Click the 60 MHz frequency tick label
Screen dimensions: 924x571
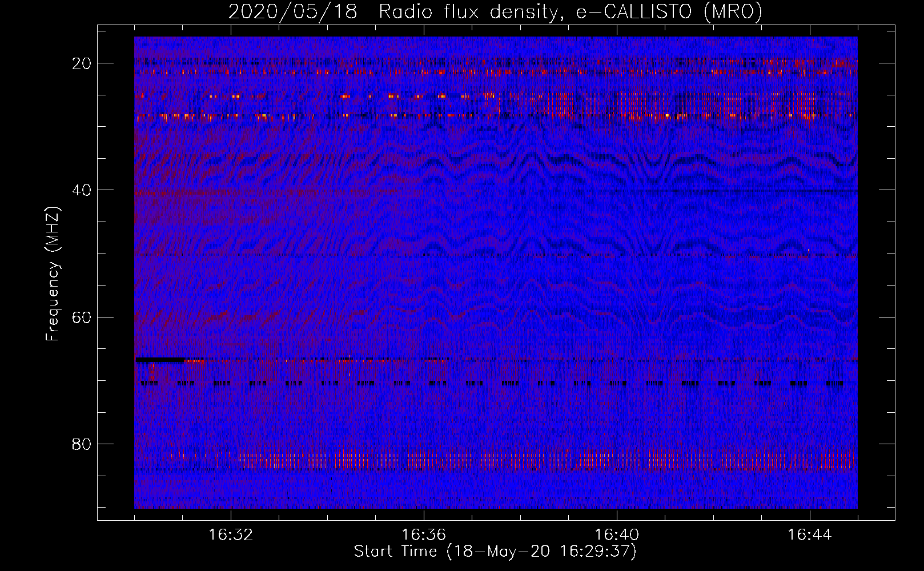pos(82,317)
